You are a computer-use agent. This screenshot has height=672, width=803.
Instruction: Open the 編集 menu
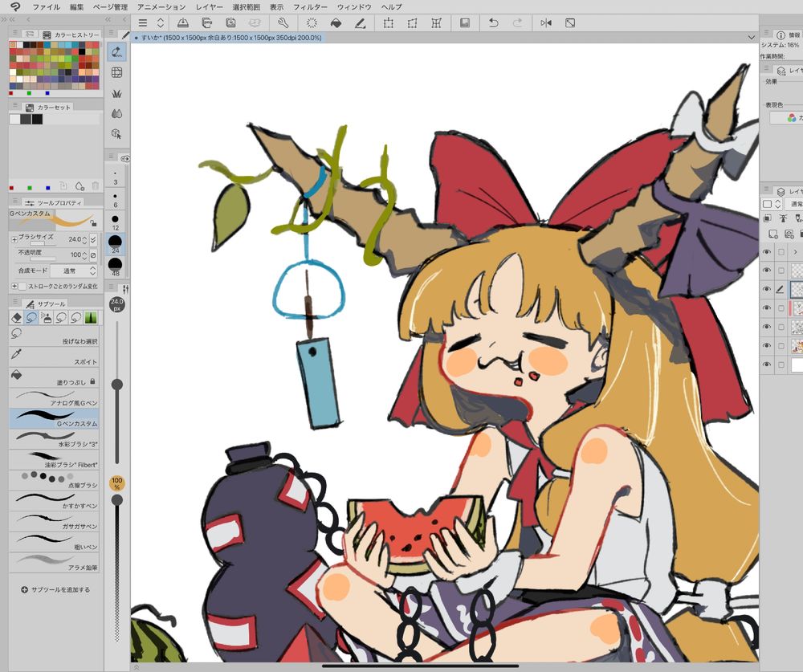tap(76, 7)
